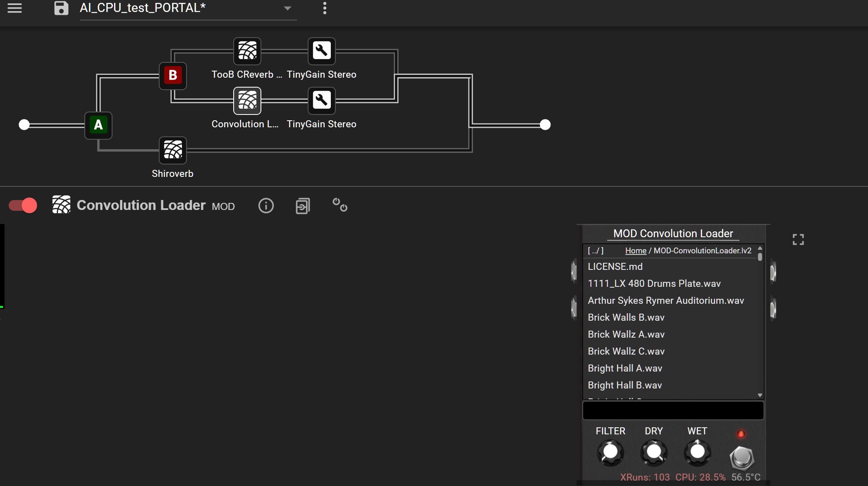Click the plugin presets icon

click(x=303, y=205)
